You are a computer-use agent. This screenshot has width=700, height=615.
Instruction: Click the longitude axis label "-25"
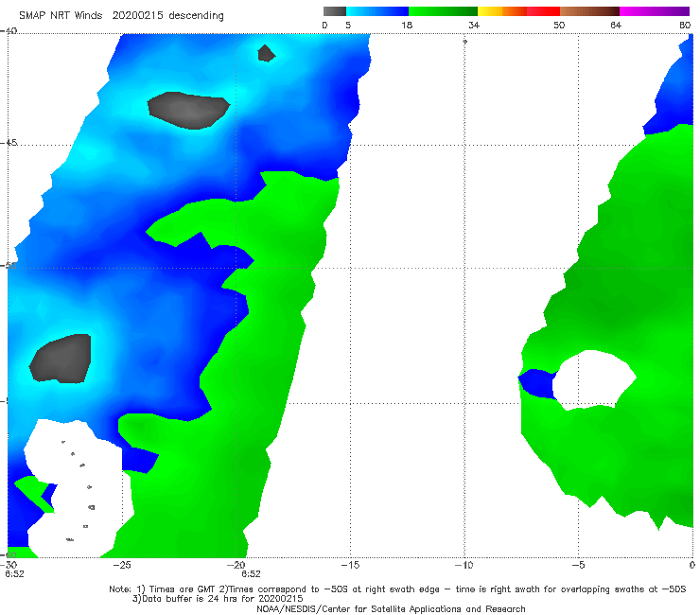122,565
